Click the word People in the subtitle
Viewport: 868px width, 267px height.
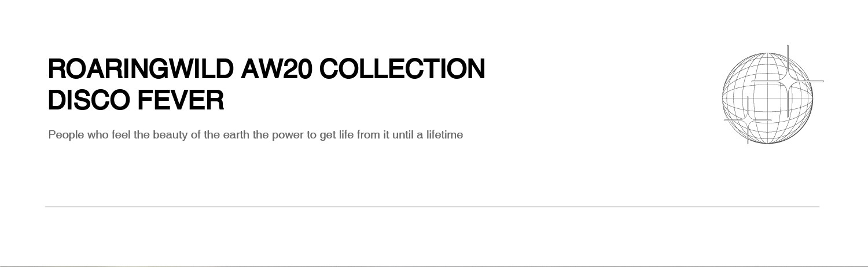66,135
